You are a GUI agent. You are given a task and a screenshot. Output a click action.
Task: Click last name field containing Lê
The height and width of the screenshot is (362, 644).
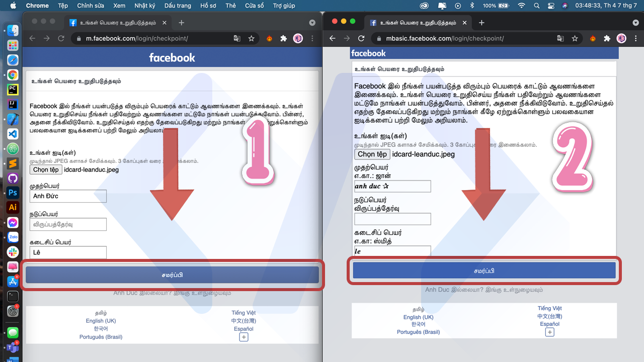tap(68, 252)
